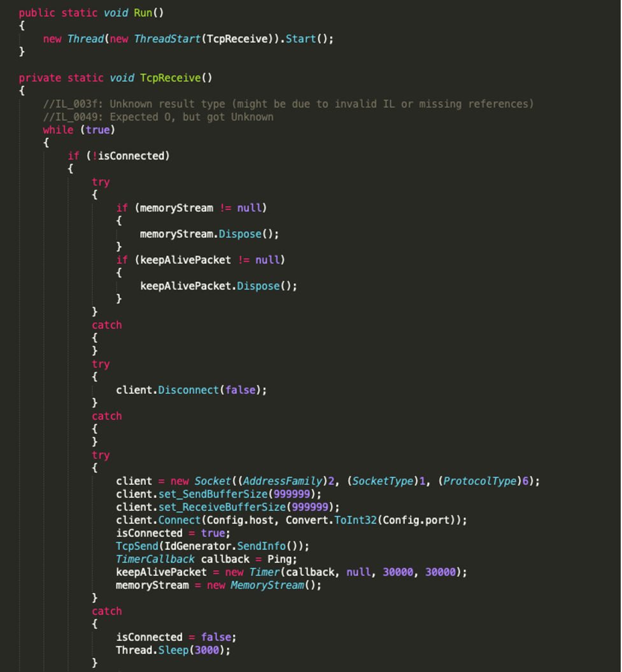Click the TimerCallback type name

[x=155, y=559]
